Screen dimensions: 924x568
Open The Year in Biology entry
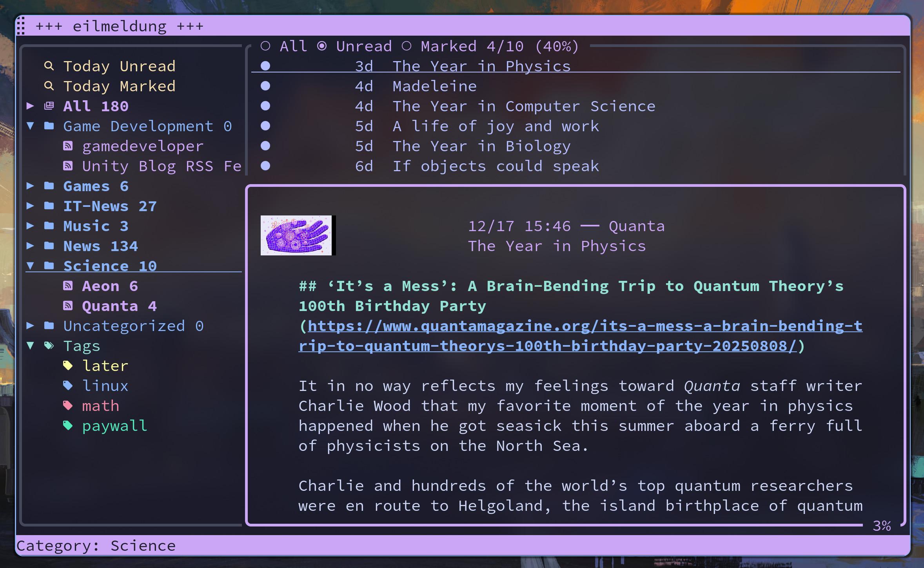(481, 146)
